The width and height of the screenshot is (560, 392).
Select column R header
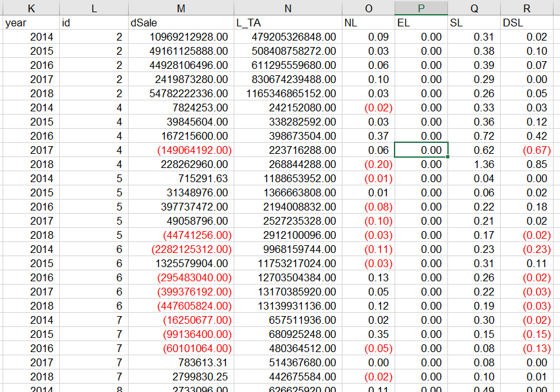(527, 8)
